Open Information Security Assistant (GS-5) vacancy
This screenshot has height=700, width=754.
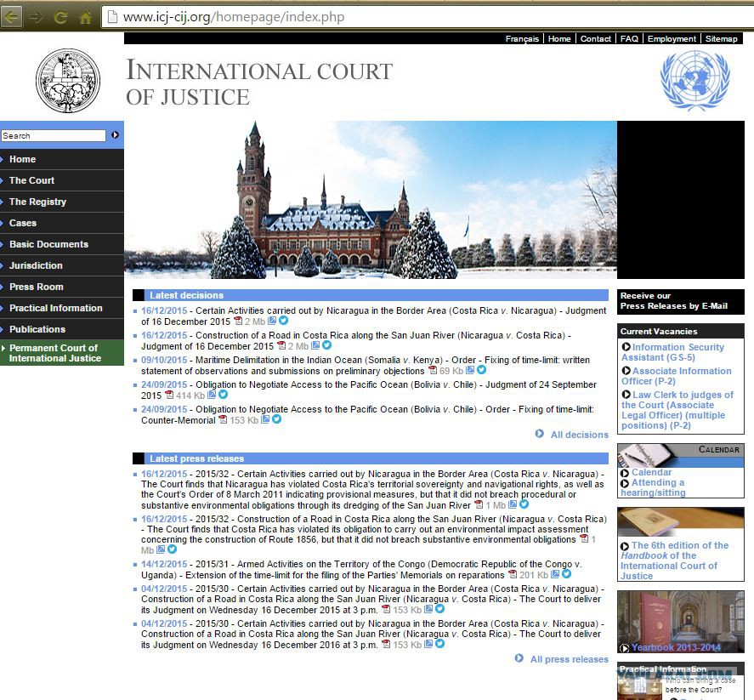[677, 352]
